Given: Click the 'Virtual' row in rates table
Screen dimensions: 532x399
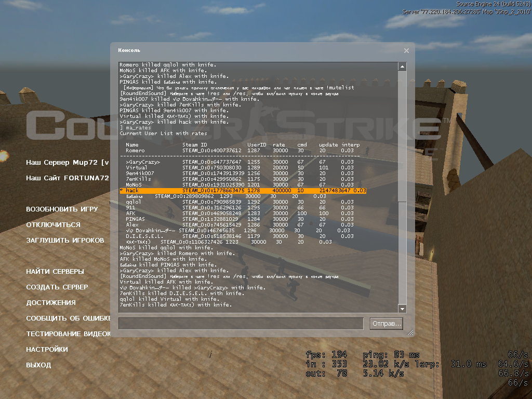Looking at the screenshot, I should [x=240, y=168].
